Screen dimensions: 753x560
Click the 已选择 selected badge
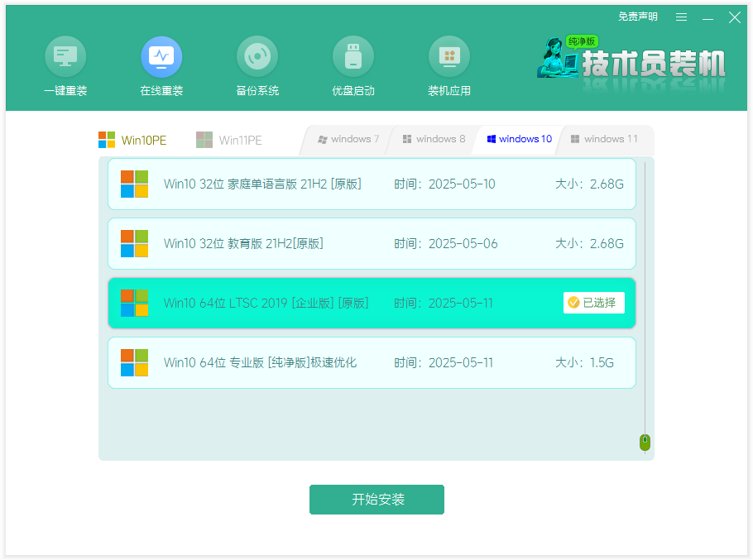click(x=593, y=303)
